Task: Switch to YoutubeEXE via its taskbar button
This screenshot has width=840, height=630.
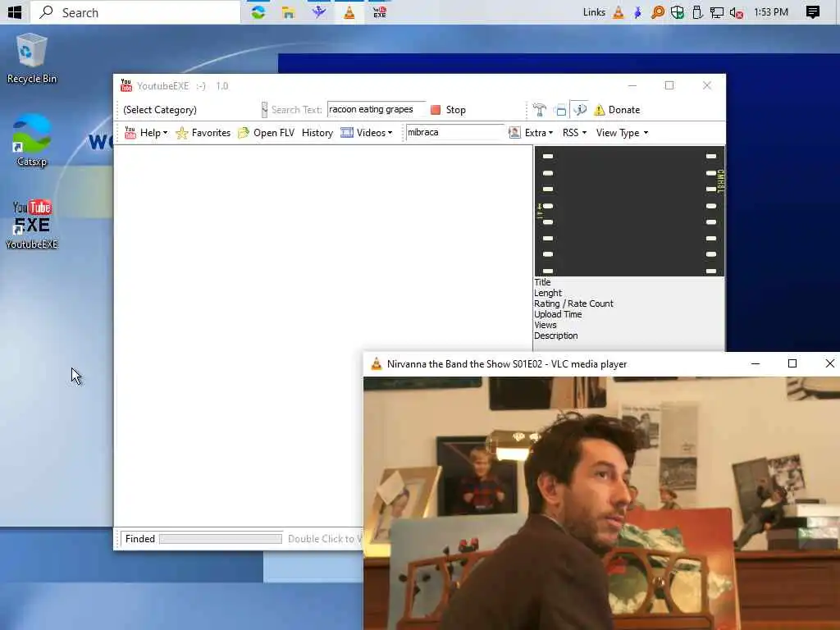Action: 379,11
